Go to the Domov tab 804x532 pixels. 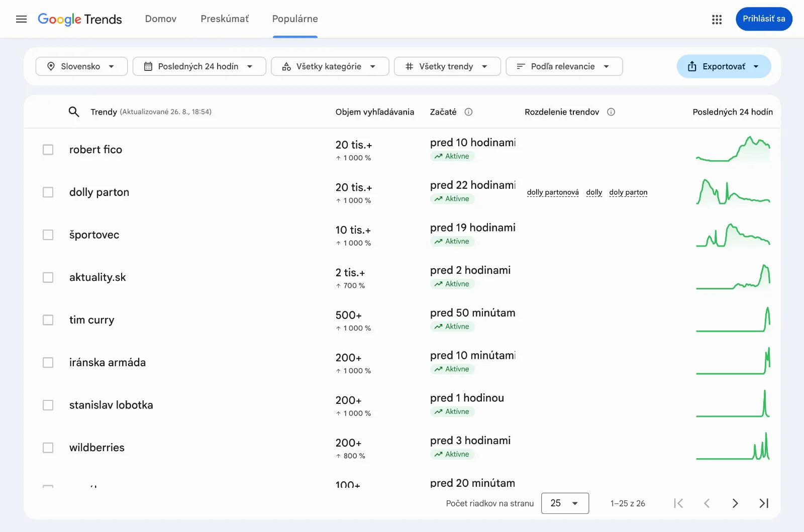pos(161,19)
